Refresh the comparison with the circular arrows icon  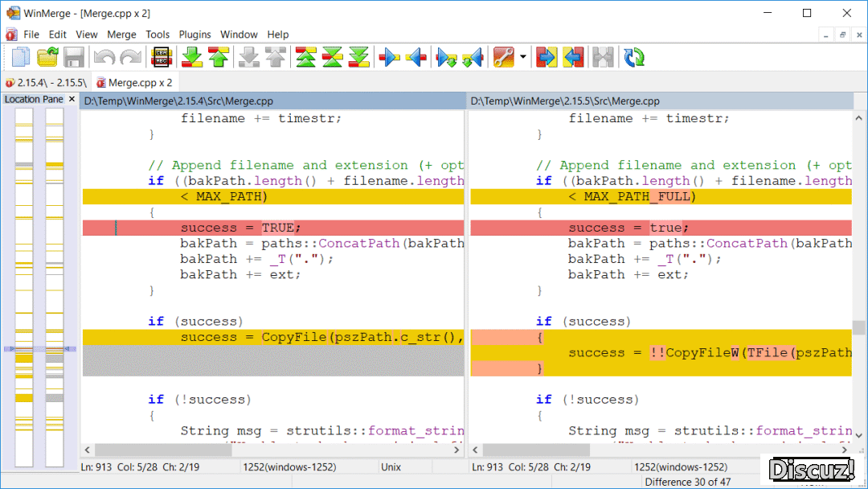coord(634,57)
